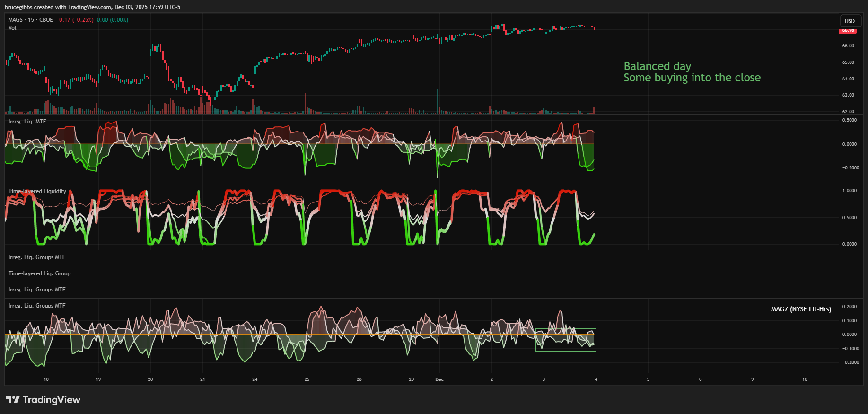
Task: Click the TradingView logo icon
Action: [13, 400]
